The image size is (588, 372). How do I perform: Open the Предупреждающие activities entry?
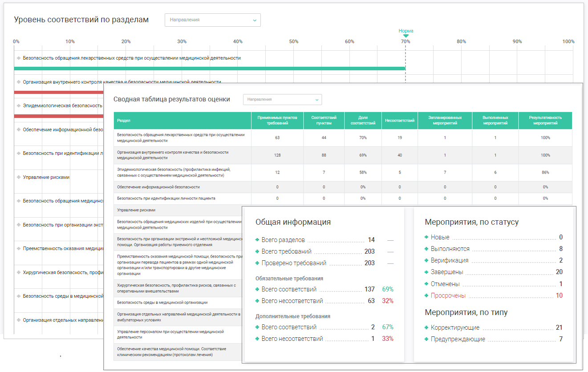(458, 339)
